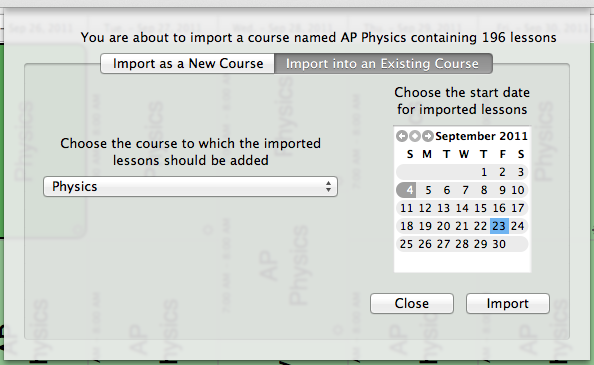
Task: Choose September 1 in the calendar
Action: pos(484,172)
